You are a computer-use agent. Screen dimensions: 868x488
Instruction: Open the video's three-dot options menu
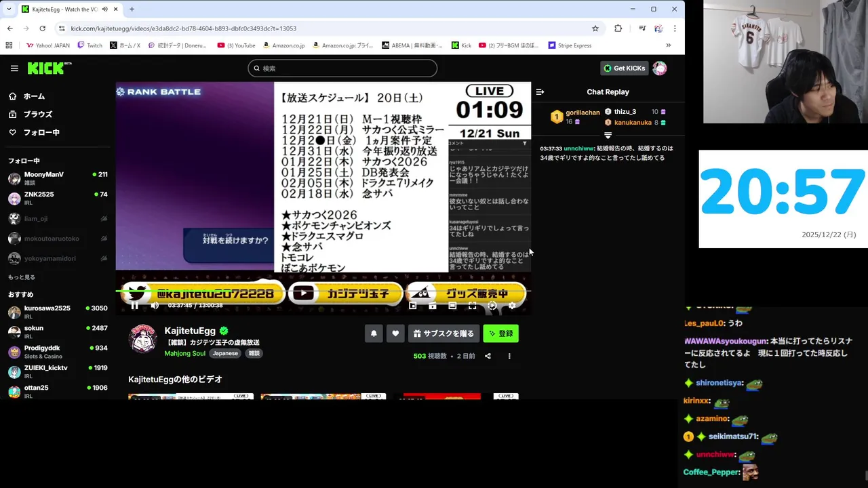tap(509, 356)
